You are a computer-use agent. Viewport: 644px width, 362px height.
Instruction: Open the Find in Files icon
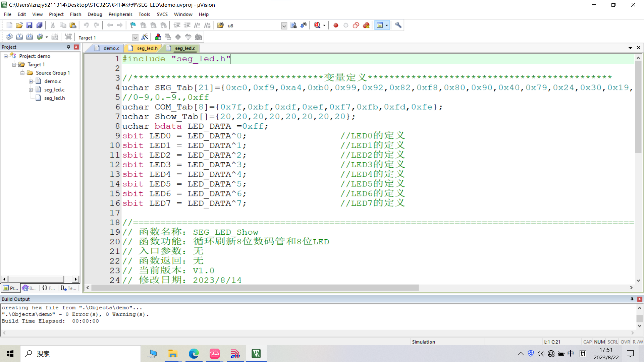click(220, 25)
